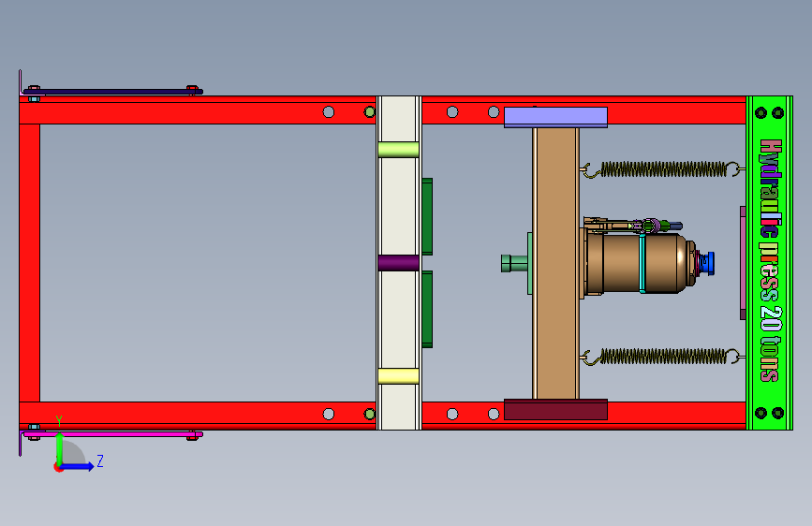Click the lower dark green press pad

[x=427, y=309]
